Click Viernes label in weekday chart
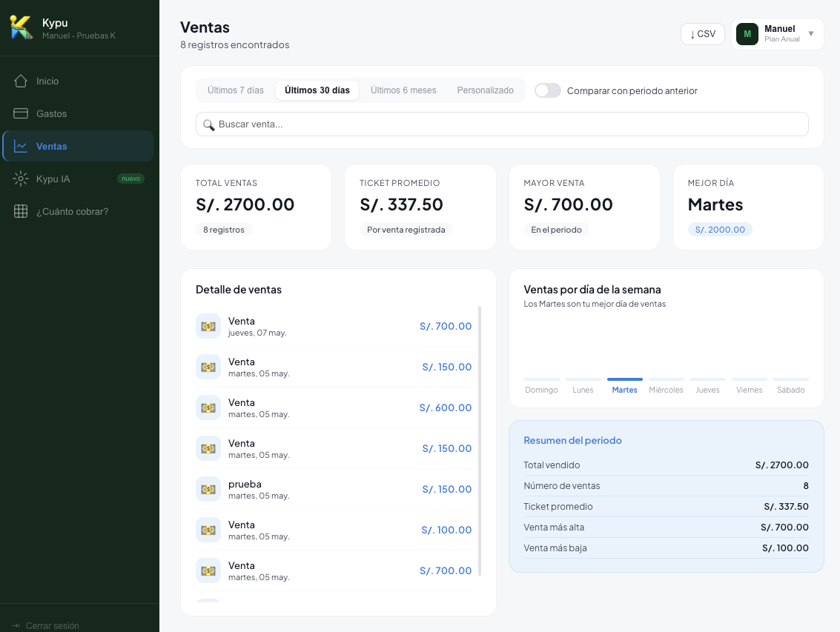 (749, 390)
